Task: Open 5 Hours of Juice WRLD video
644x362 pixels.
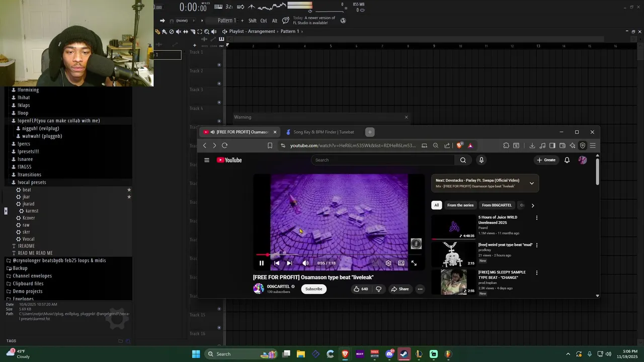Action: [454, 227]
